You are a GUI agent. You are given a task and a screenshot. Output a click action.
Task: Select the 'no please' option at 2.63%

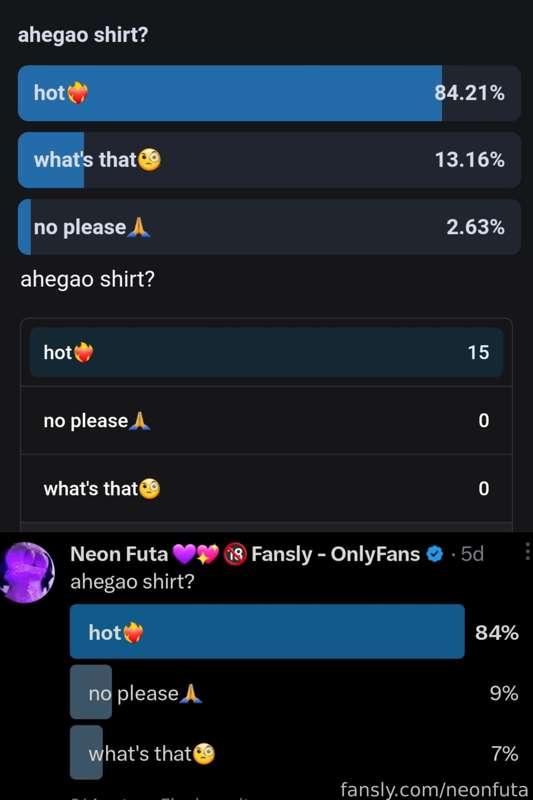pos(269,227)
